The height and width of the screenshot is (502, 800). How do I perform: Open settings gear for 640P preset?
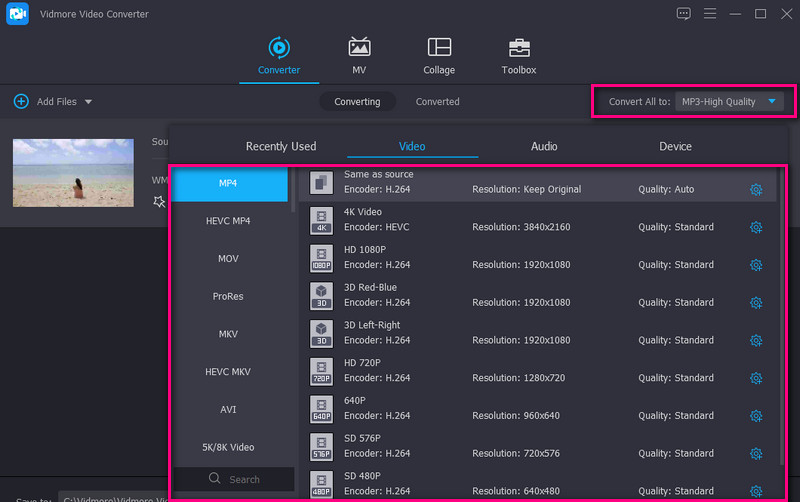point(756,416)
